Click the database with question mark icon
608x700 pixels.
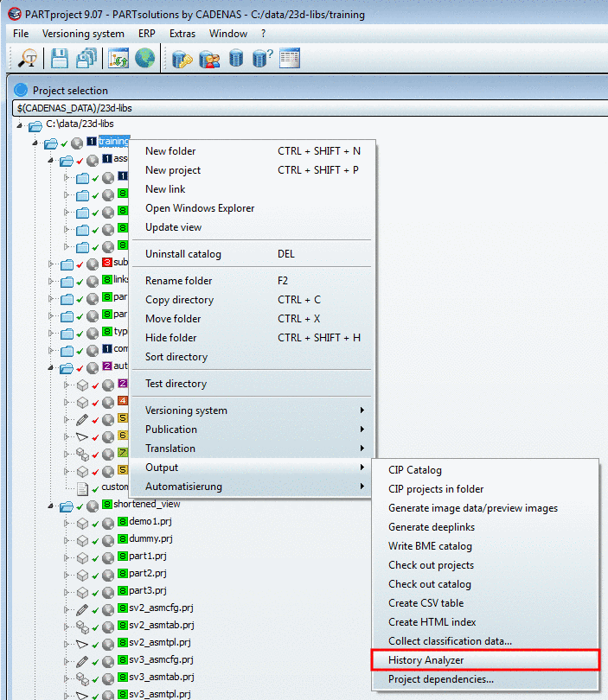(262, 58)
